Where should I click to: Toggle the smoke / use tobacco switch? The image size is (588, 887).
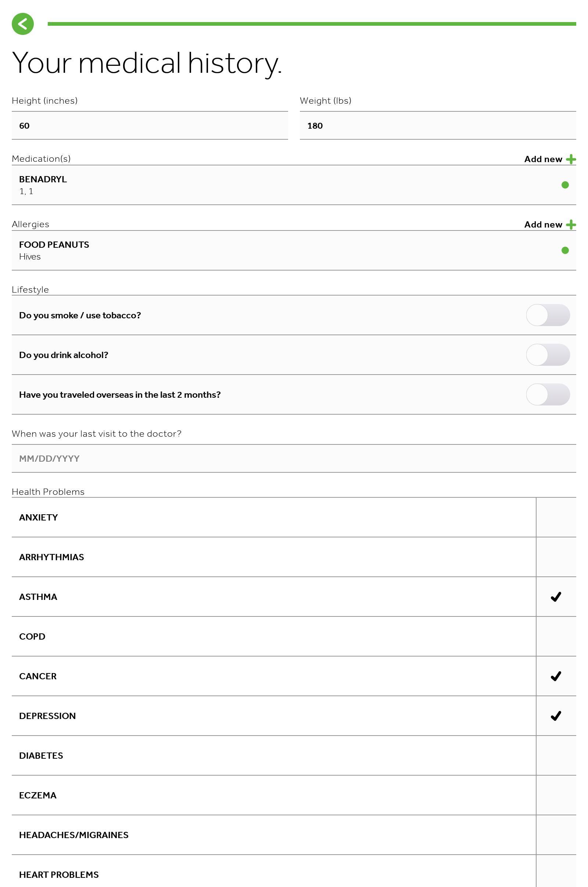click(548, 315)
